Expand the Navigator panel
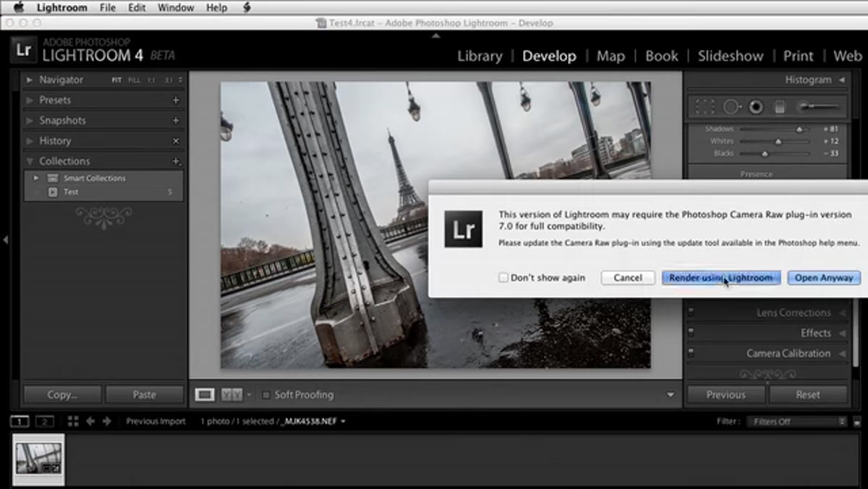The width and height of the screenshot is (868, 489). (30, 80)
